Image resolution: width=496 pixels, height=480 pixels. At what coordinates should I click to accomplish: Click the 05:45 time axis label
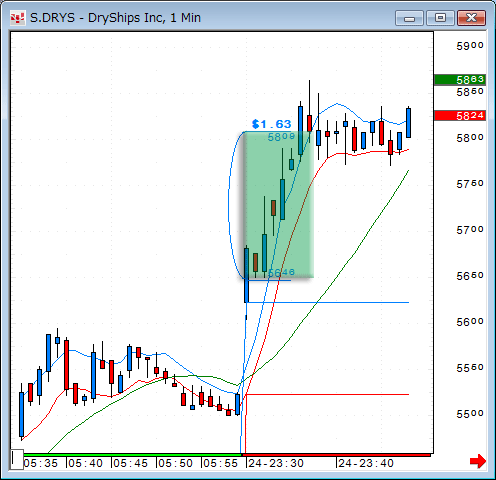[x=131, y=463]
